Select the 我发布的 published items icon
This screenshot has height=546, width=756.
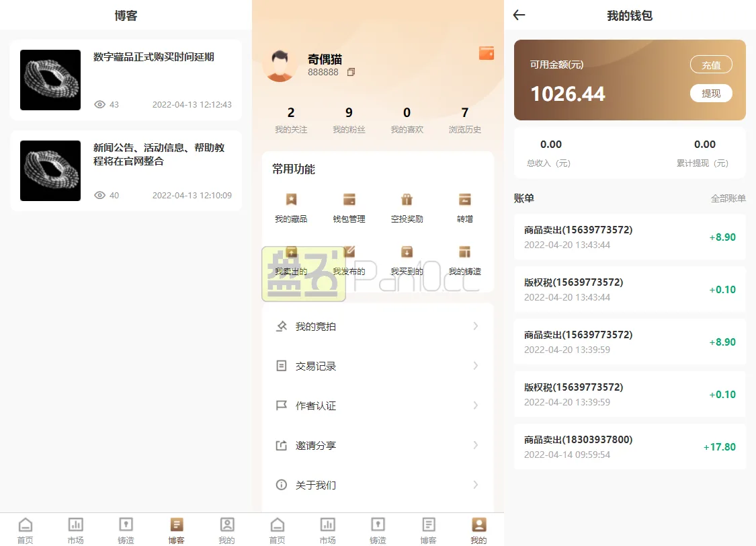coord(348,252)
